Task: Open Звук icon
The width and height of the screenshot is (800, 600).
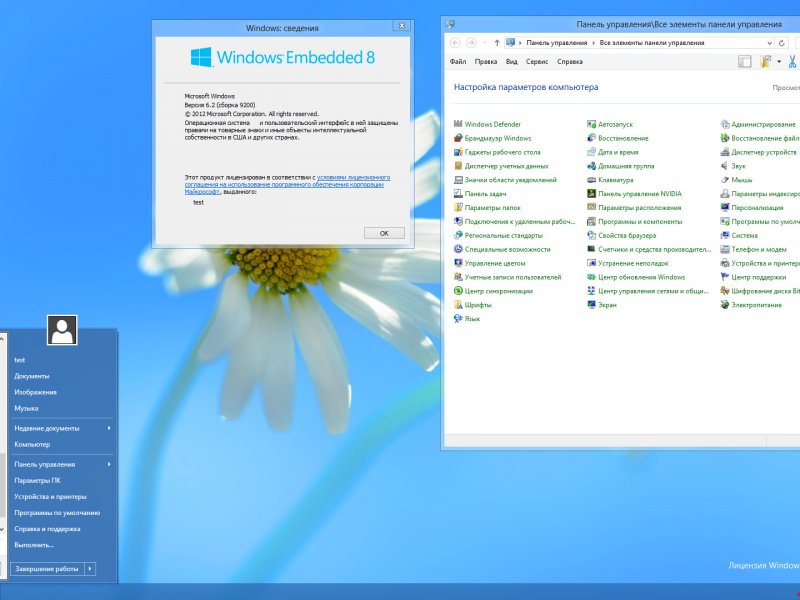Action: point(724,166)
